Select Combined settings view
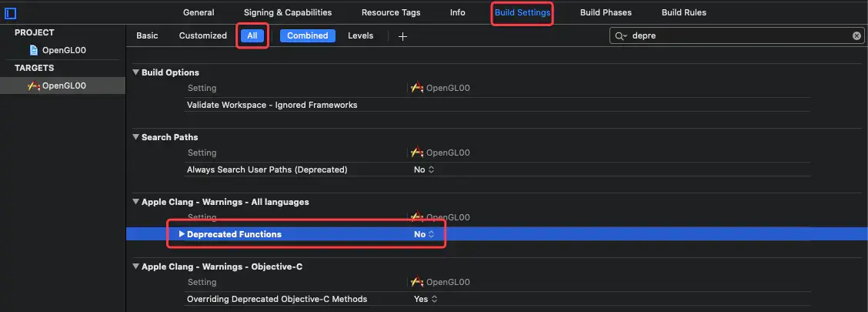 tap(308, 35)
